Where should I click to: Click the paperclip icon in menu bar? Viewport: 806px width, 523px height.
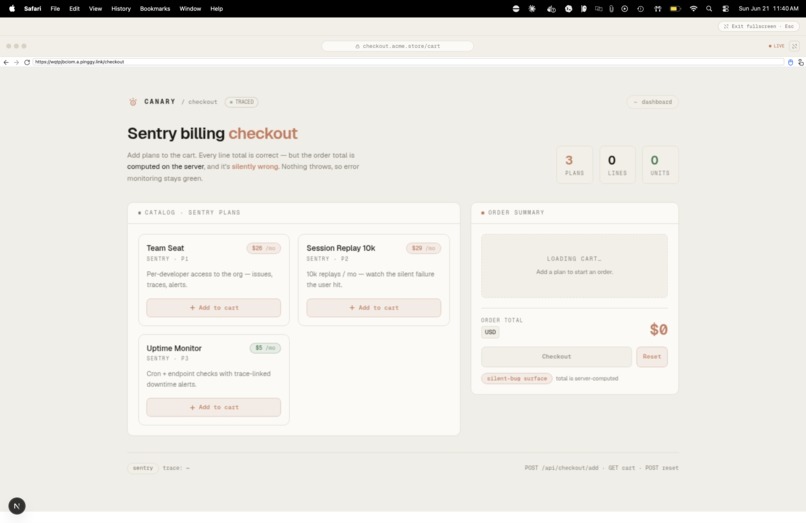click(x=611, y=9)
